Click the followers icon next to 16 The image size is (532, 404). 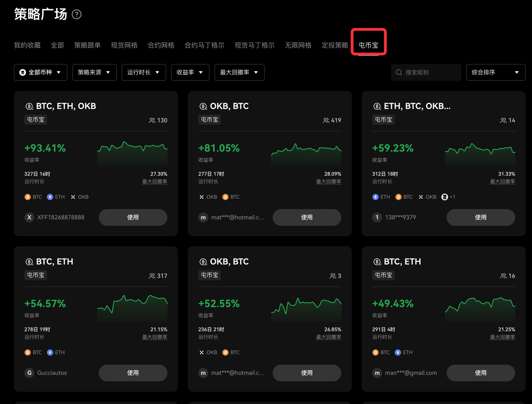click(x=503, y=276)
